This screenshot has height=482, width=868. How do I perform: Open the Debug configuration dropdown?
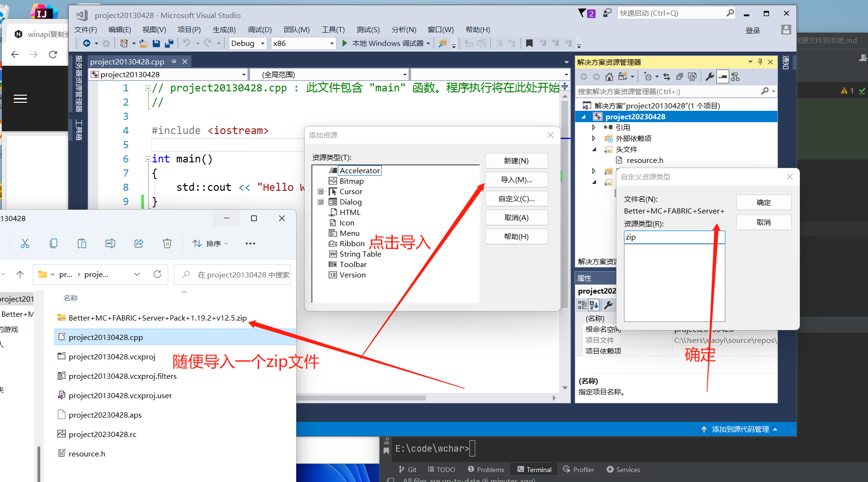[247, 43]
